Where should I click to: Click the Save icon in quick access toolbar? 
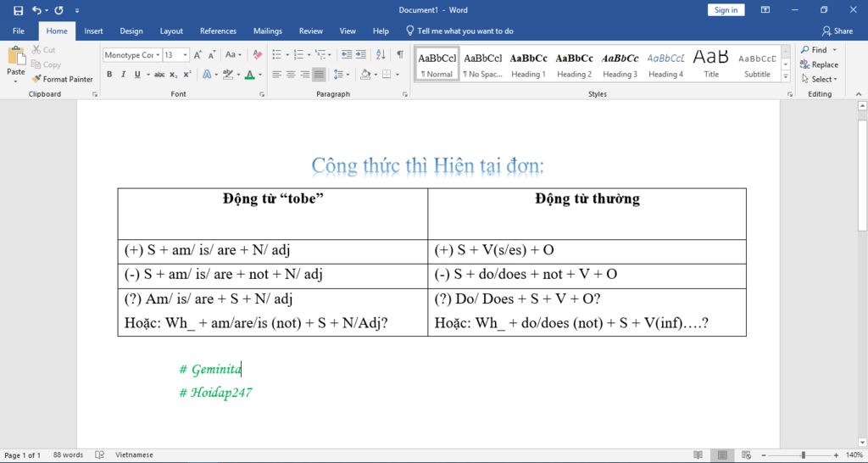point(18,10)
